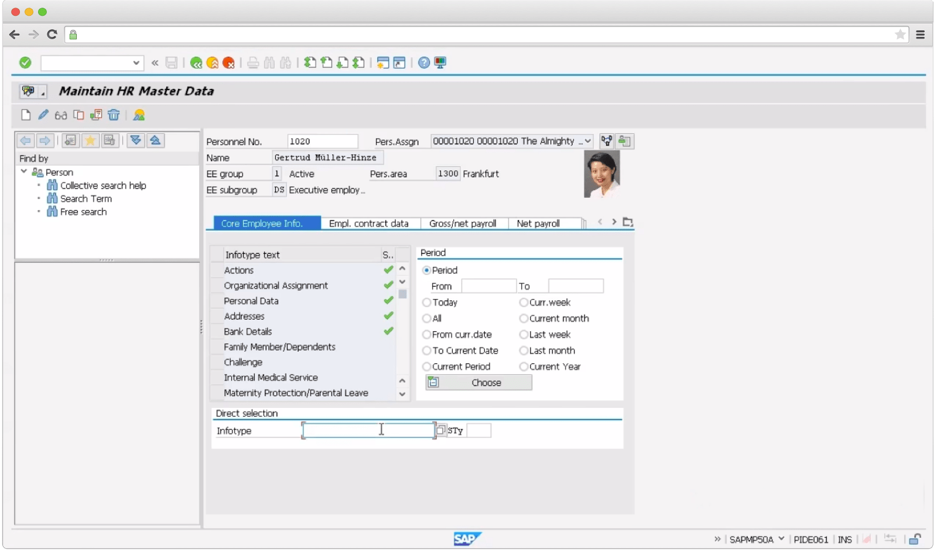Viewport: 937px width, 560px height.
Task: Click the lock icon in status bar
Action: [915, 539]
